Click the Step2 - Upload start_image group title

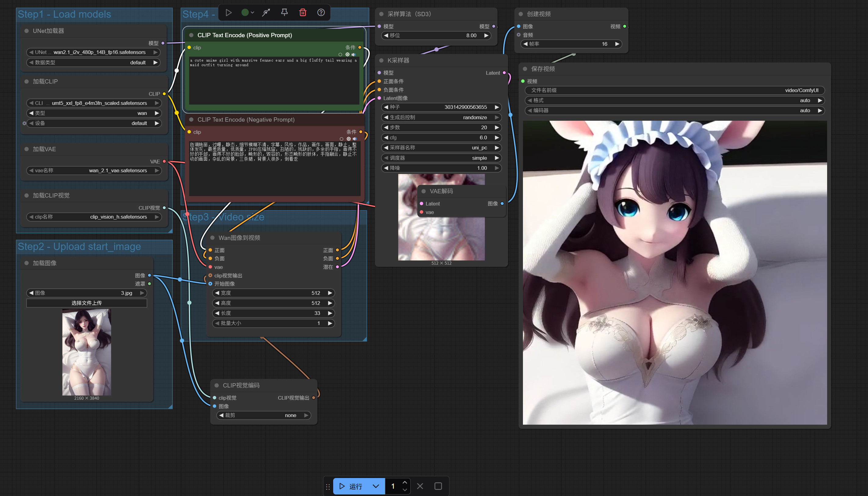point(79,246)
